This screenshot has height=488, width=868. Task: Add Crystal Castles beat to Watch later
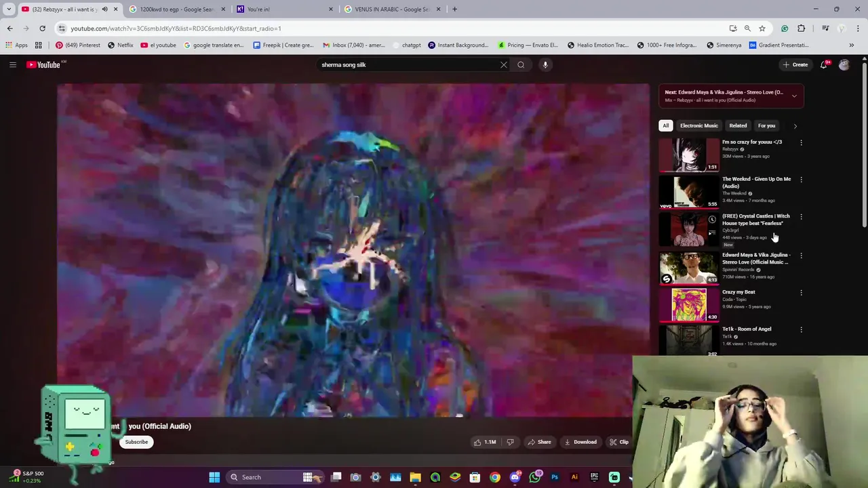pyautogui.click(x=712, y=220)
